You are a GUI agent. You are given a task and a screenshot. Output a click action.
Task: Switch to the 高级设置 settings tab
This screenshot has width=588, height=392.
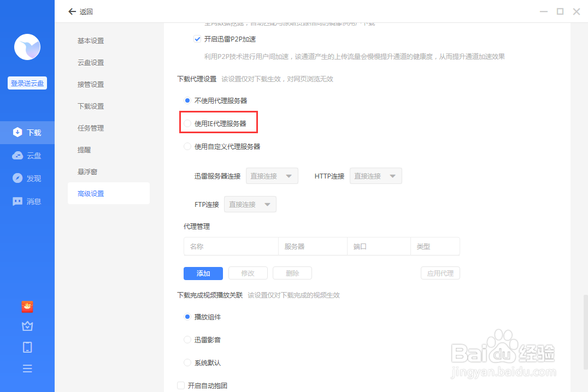[x=90, y=193]
